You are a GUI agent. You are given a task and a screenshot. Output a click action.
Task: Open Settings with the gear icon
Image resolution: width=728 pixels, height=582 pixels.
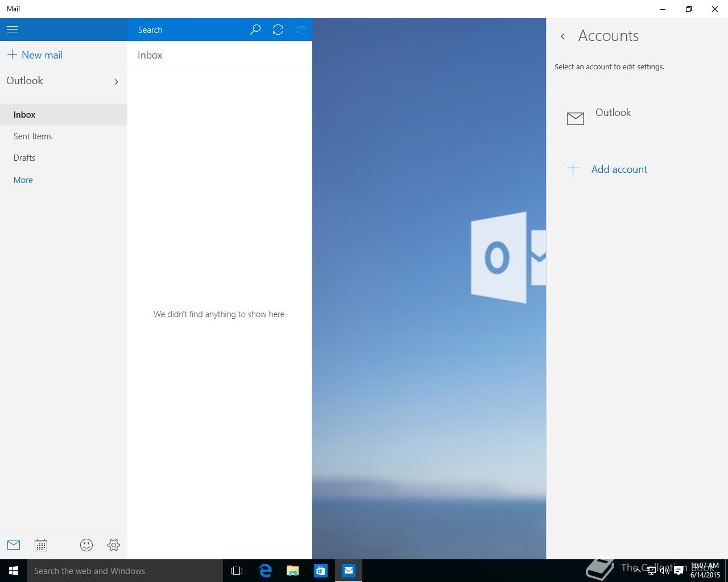[x=114, y=545]
